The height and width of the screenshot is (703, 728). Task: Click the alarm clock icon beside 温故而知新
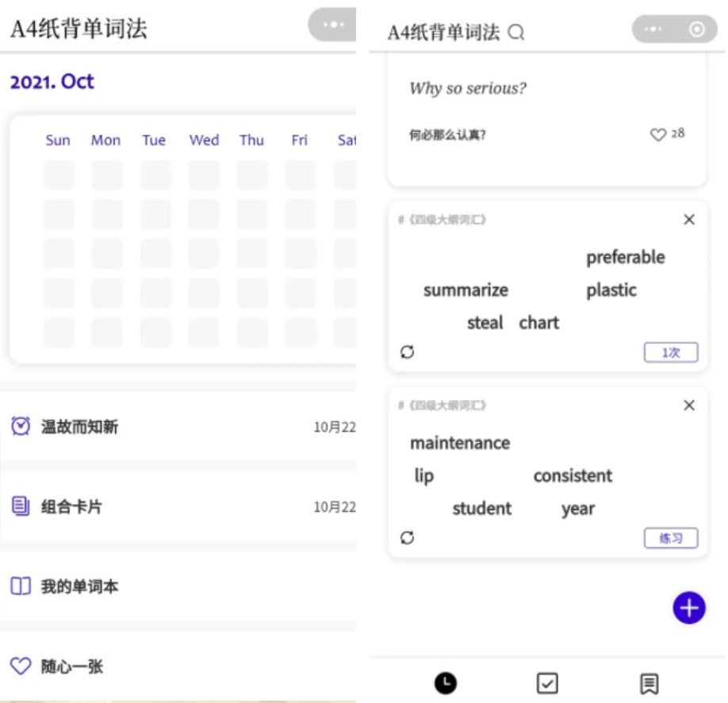[x=19, y=427]
